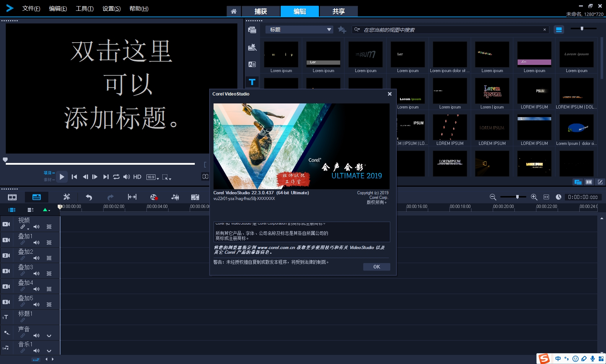This screenshot has height=364, width=606.
Task: Open the 文件(F) menu
Action: (x=31, y=9)
